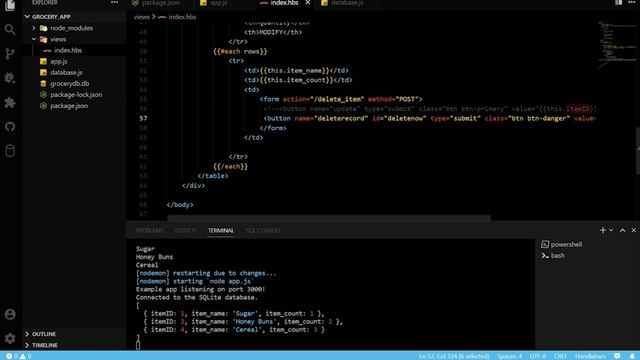Open the database explorer icon in activity bar
640x360 pixels.
pos(10,151)
